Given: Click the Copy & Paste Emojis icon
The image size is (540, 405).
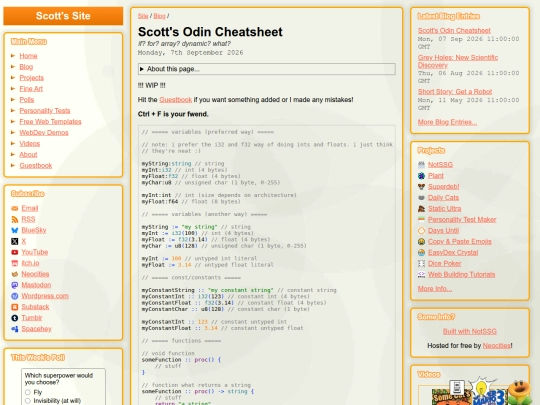Looking at the screenshot, I should pos(421,242).
